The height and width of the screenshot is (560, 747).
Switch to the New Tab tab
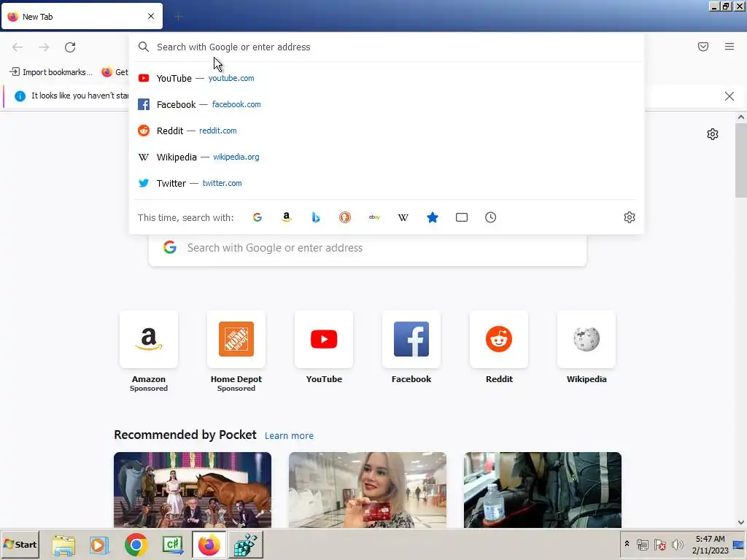click(x=82, y=17)
